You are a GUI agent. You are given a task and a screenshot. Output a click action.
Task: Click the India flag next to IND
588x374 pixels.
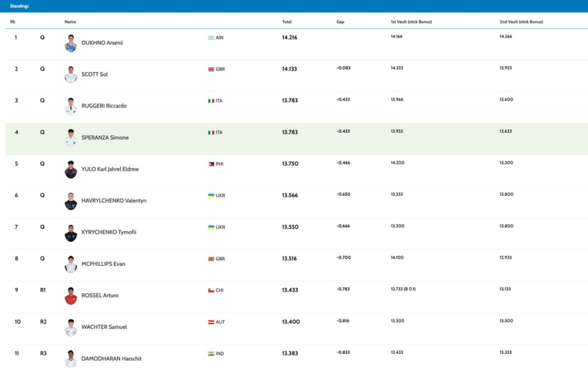211,353
